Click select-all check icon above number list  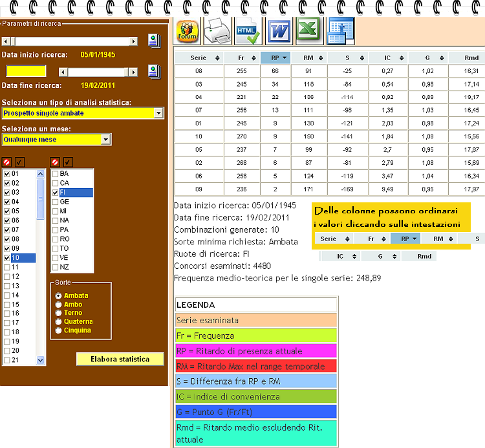pyautogui.click(x=20, y=162)
